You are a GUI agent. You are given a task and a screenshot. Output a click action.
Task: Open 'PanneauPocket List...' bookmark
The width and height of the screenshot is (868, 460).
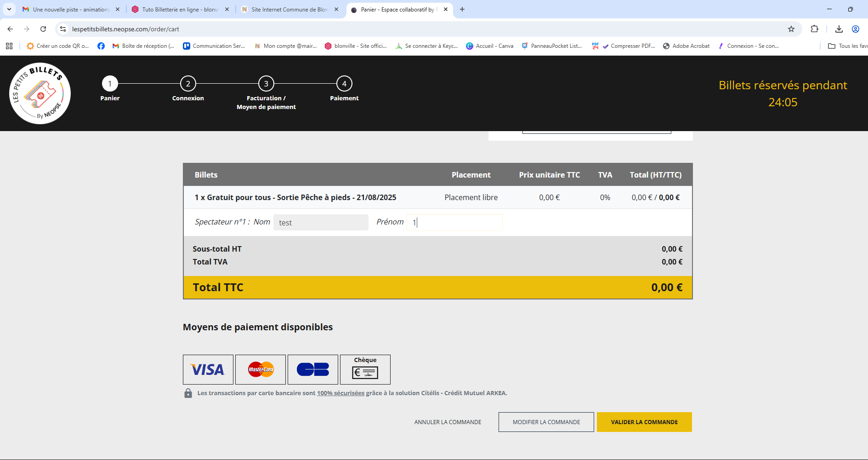552,46
